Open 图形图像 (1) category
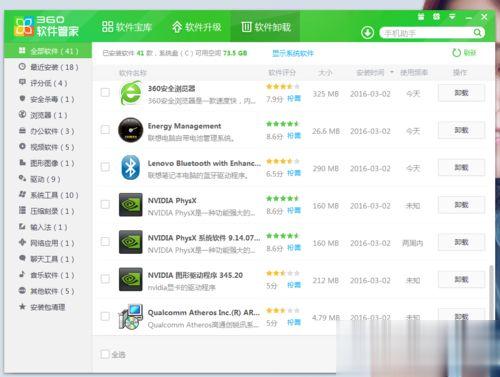Viewport: 500px width, 377px height. pos(48,163)
